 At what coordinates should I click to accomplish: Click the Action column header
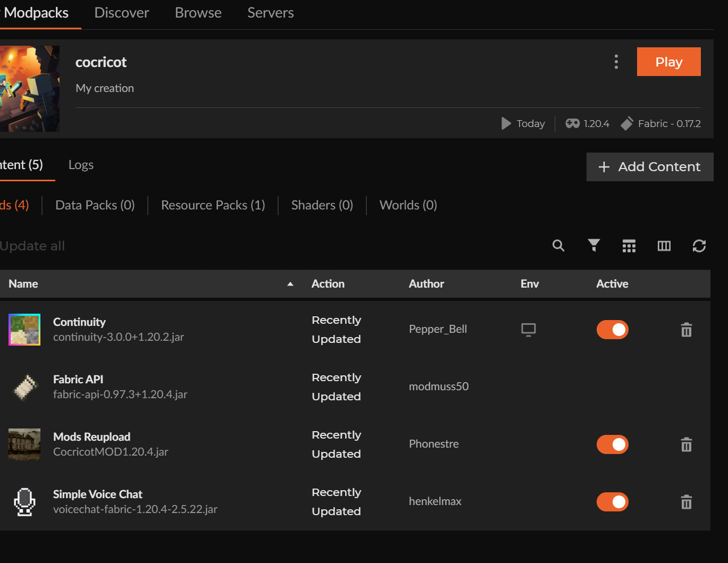(x=328, y=284)
